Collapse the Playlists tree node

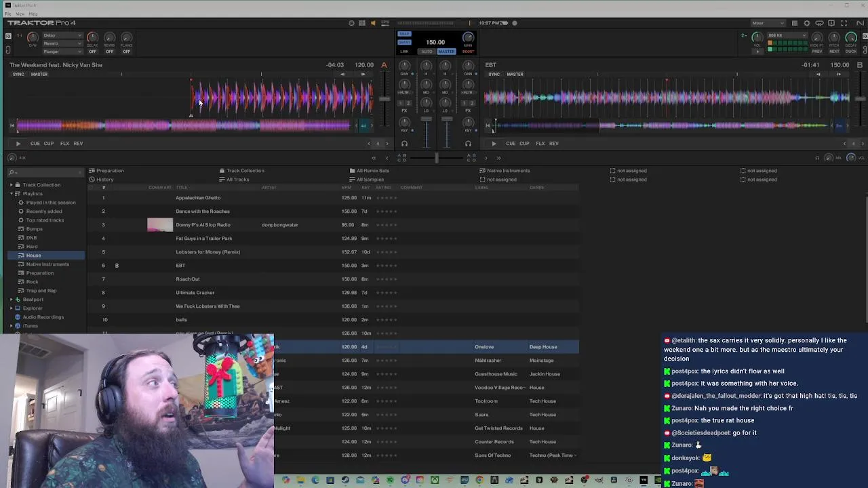click(x=11, y=194)
